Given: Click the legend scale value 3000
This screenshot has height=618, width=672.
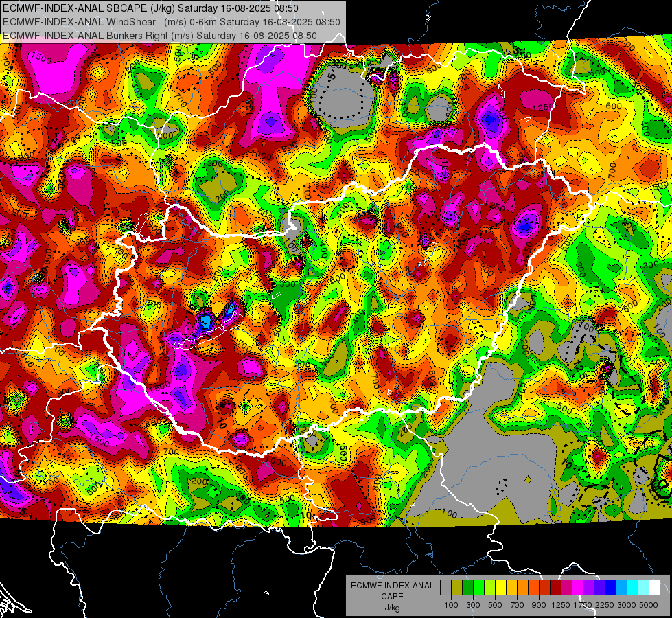Looking at the screenshot, I should coord(627,605).
